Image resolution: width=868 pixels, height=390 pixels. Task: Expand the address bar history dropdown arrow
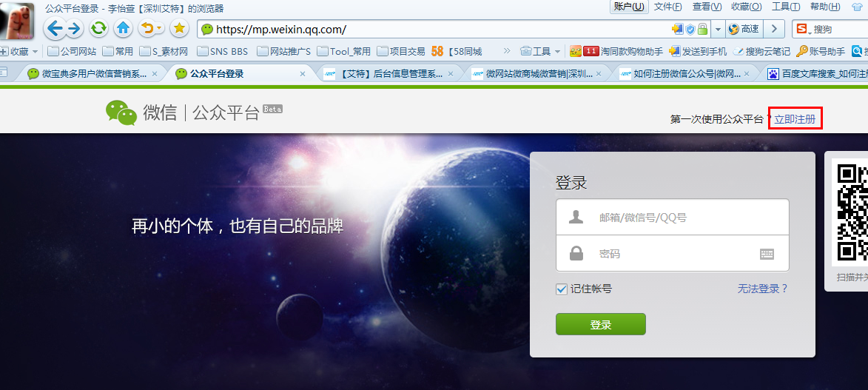(x=718, y=29)
